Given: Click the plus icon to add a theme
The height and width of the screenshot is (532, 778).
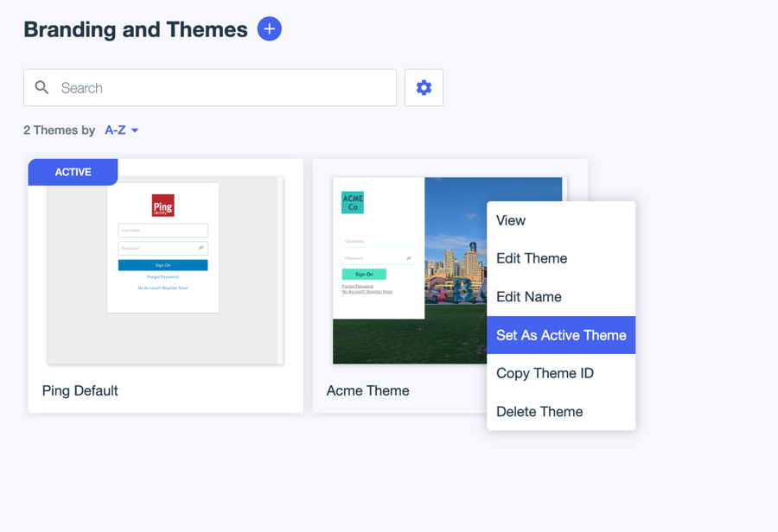Looking at the screenshot, I should click(270, 29).
